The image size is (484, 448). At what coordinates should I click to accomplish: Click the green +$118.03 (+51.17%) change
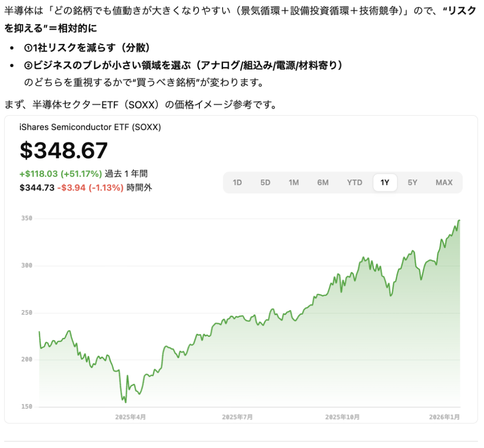pyautogui.click(x=61, y=173)
